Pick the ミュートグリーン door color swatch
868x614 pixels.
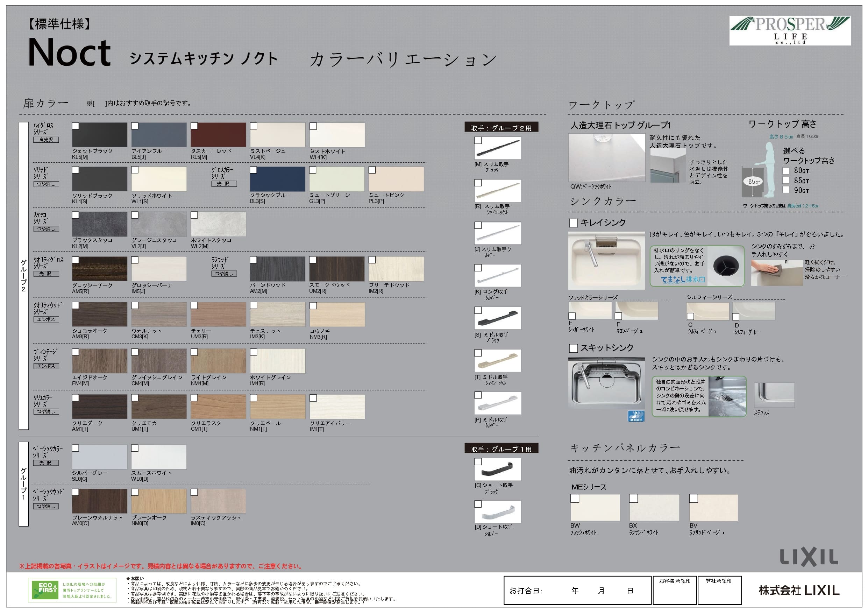(337, 179)
